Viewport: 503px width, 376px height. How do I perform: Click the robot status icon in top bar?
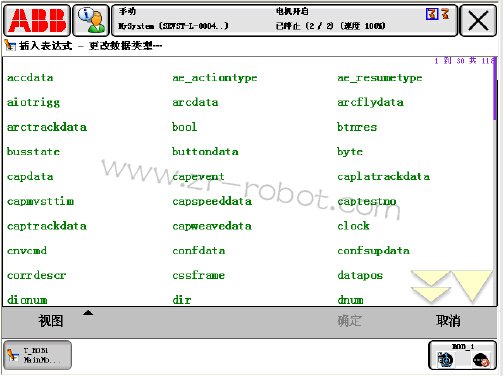click(445, 14)
